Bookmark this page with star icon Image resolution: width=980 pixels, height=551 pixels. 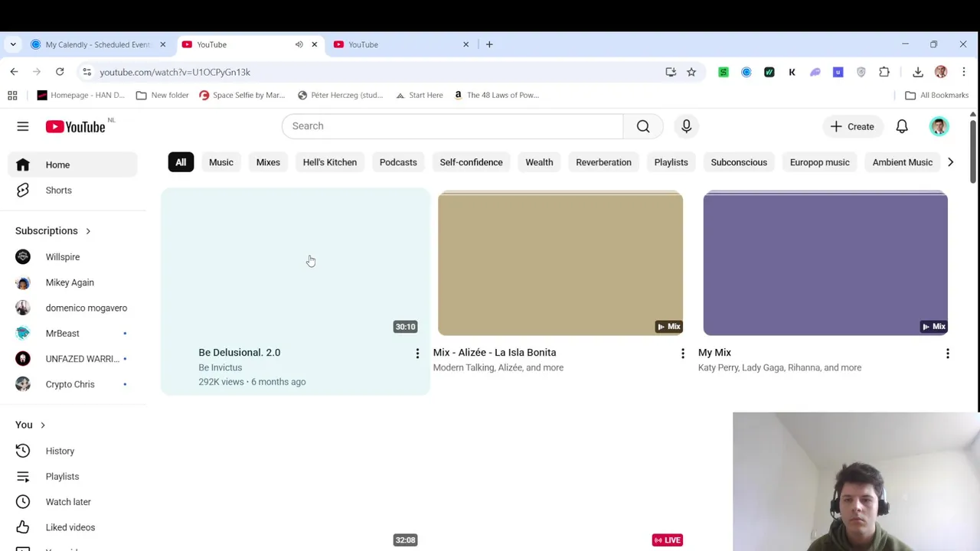[691, 72]
